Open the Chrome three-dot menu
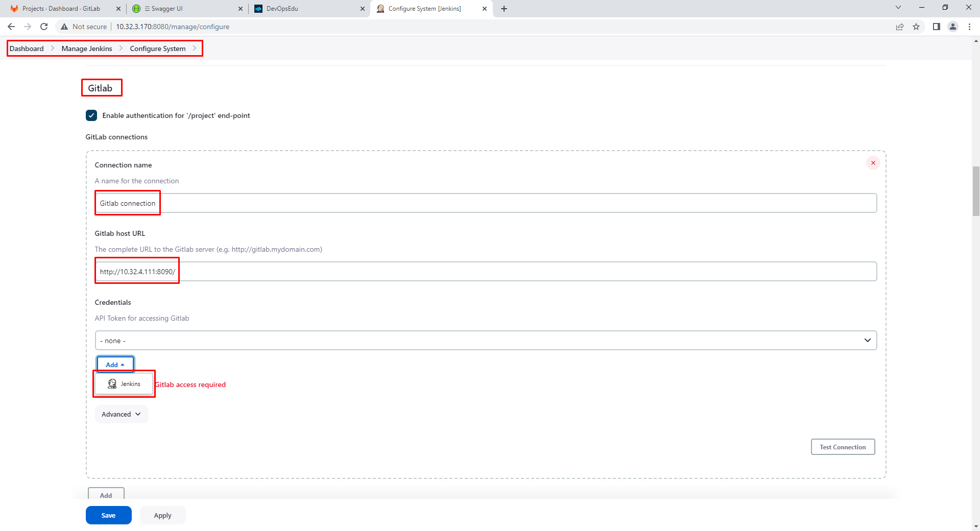The height and width of the screenshot is (531, 980). (969, 27)
